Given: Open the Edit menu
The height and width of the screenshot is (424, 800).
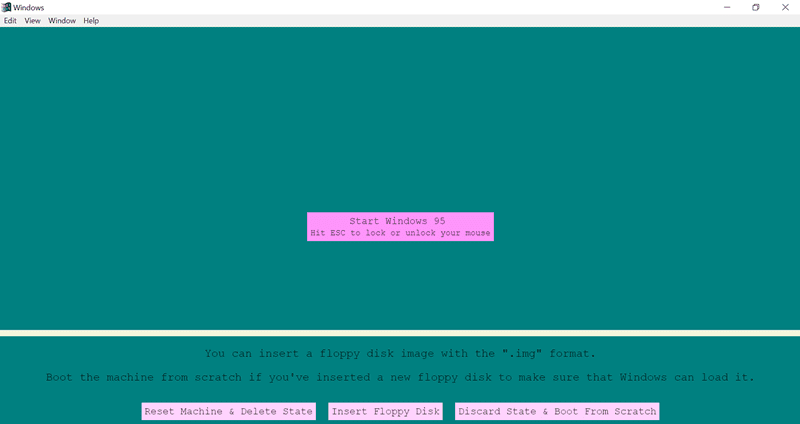Looking at the screenshot, I should click(x=10, y=20).
